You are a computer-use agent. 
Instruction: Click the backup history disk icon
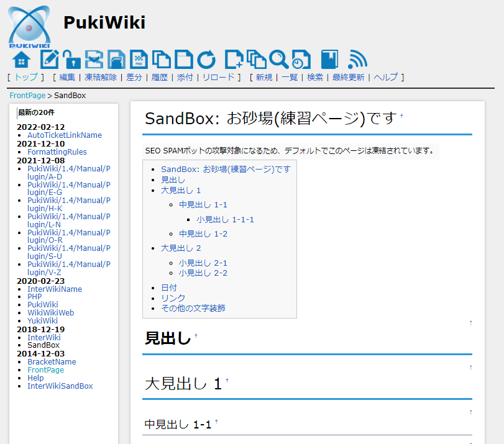click(116, 60)
